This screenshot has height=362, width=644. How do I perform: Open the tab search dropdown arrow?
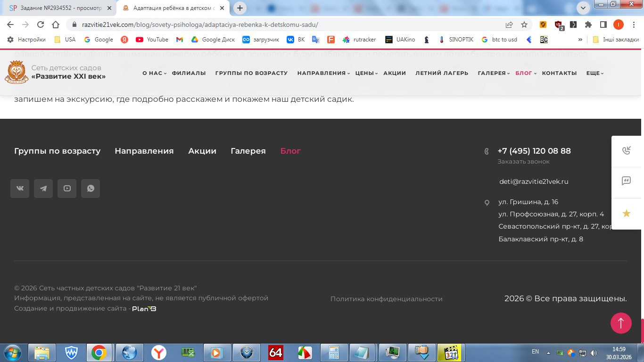pyautogui.click(x=583, y=8)
